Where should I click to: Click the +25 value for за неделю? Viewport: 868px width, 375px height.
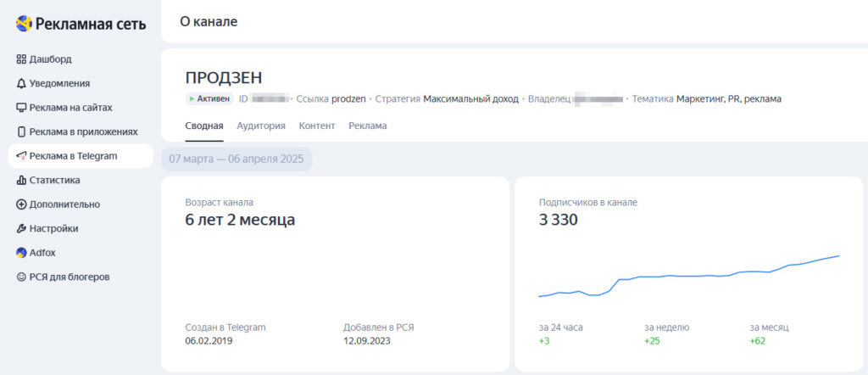click(652, 341)
